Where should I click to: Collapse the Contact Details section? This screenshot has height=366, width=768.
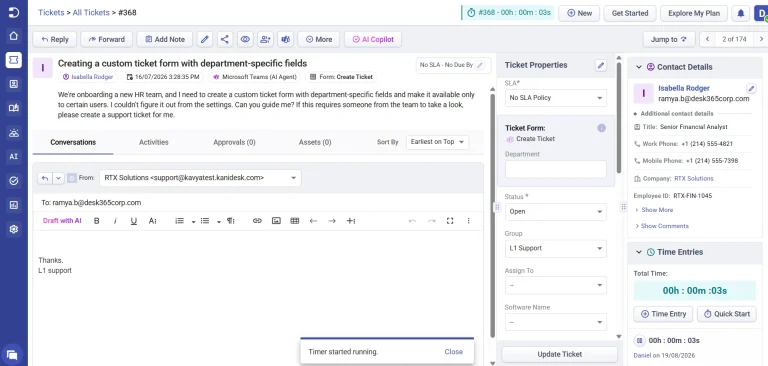pyautogui.click(x=639, y=67)
